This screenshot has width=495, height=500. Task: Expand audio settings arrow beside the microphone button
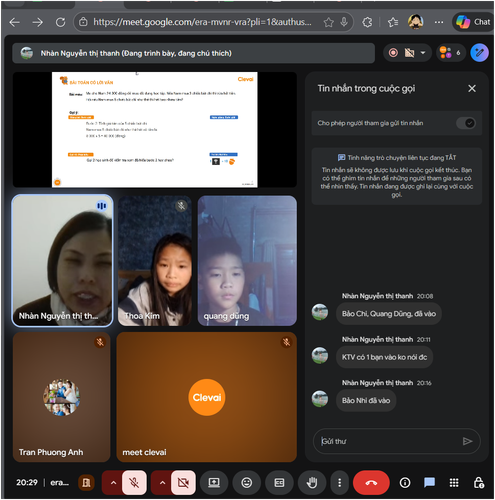pos(113,482)
